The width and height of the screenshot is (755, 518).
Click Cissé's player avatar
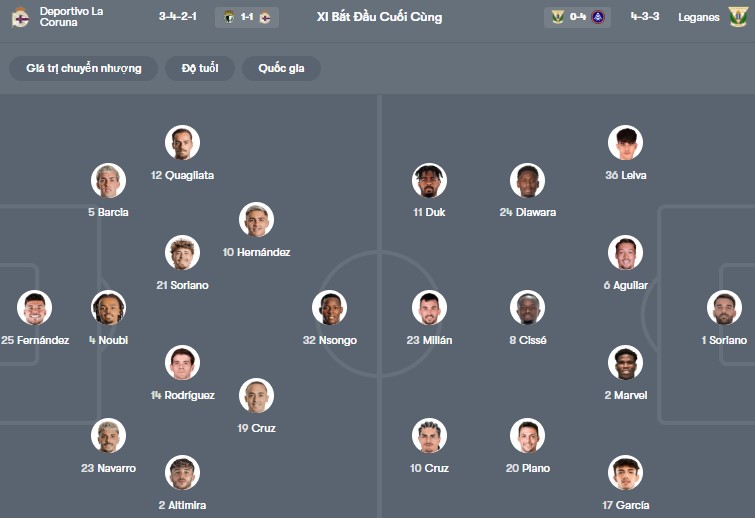click(527, 308)
